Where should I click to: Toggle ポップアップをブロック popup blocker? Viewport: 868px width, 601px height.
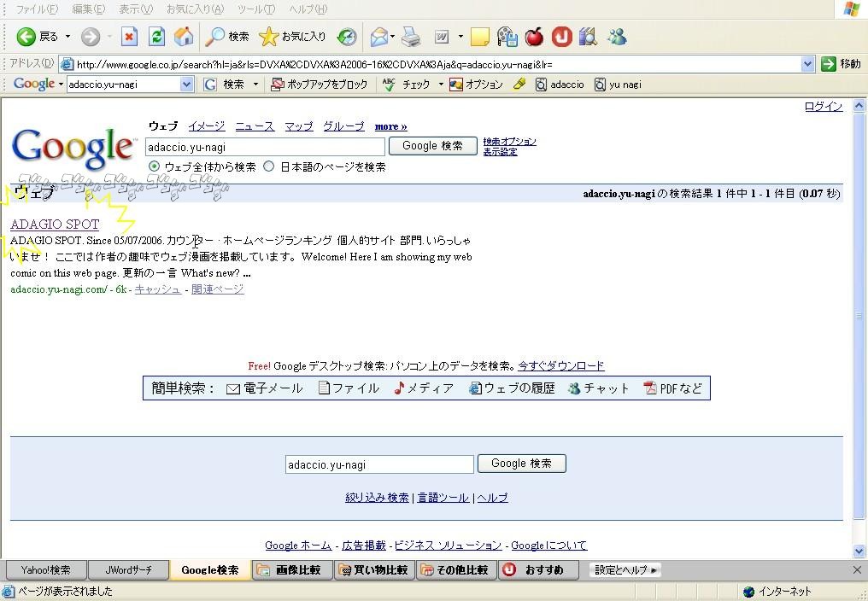tap(319, 85)
